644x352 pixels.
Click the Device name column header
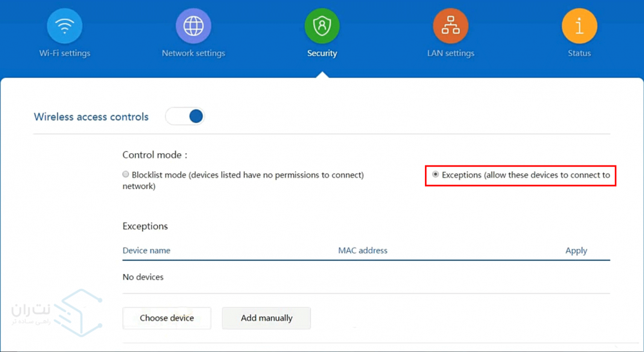tap(146, 250)
